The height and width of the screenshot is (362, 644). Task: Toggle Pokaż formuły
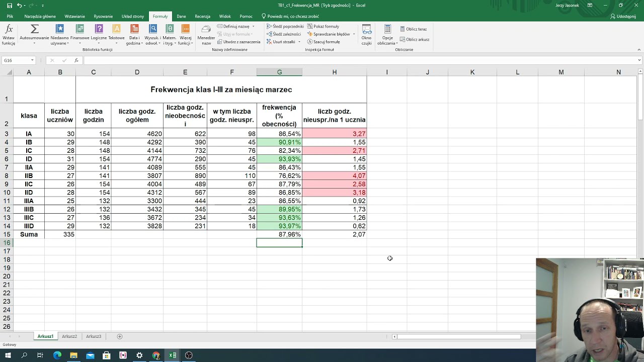[323, 26]
